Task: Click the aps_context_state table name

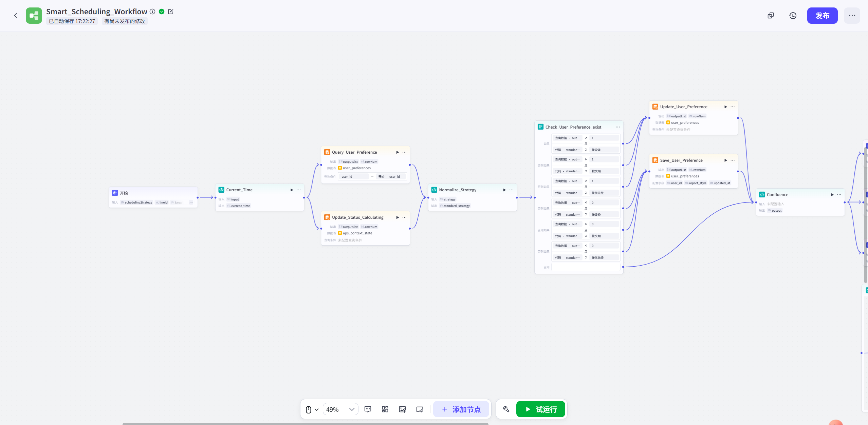Action: pos(357,233)
